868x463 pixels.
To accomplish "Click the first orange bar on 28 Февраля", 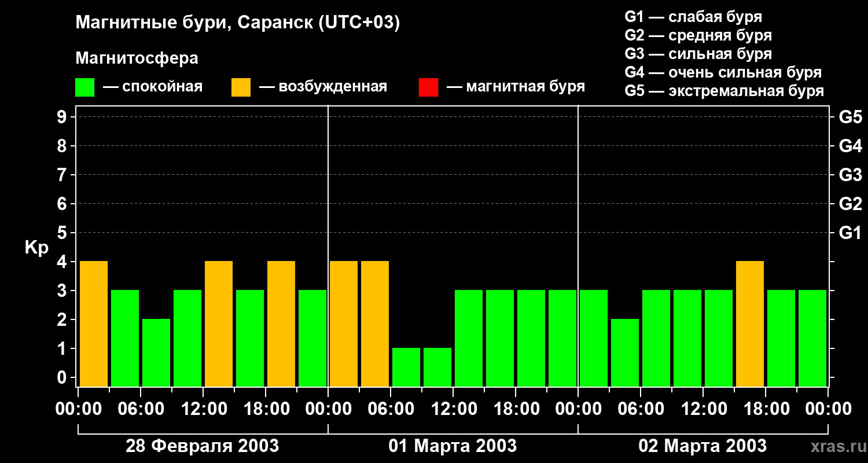I will pos(94,324).
